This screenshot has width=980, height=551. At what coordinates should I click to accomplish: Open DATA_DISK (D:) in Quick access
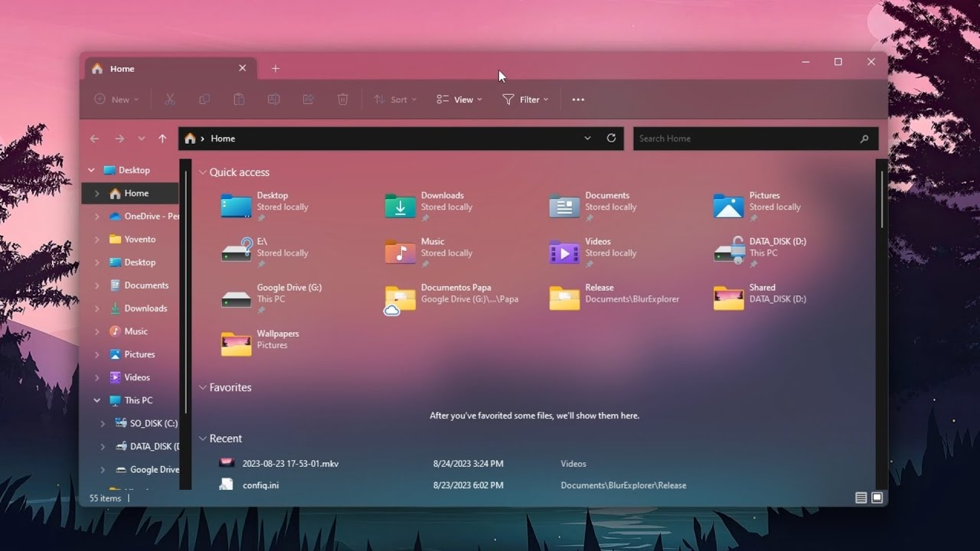pyautogui.click(x=759, y=253)
